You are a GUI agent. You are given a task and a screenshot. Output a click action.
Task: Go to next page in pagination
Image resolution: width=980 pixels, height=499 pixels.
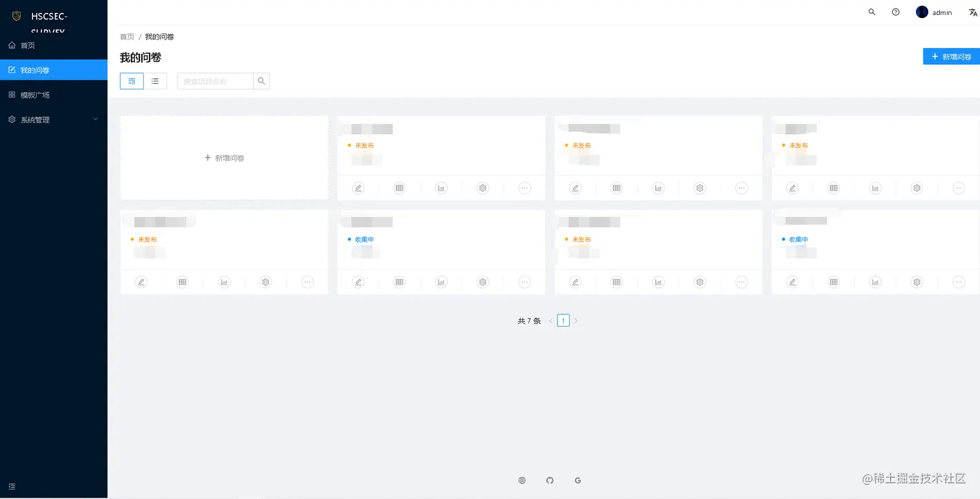point(576,321)
